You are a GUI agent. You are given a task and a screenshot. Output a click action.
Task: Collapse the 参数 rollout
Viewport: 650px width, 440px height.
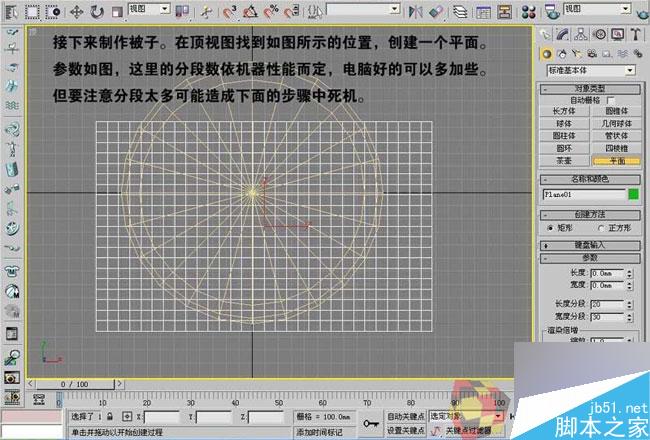(x=590, y=258)
